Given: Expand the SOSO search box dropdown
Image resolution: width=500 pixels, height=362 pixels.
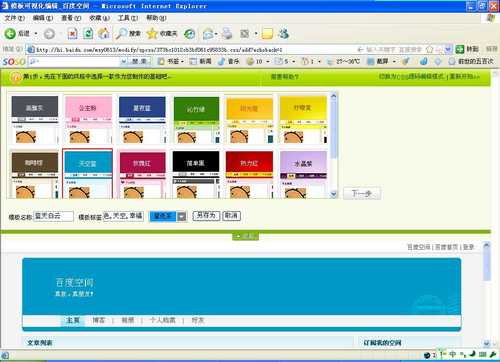Looking at the screenshot, I should pyautogui.click(x=124, y=61).
